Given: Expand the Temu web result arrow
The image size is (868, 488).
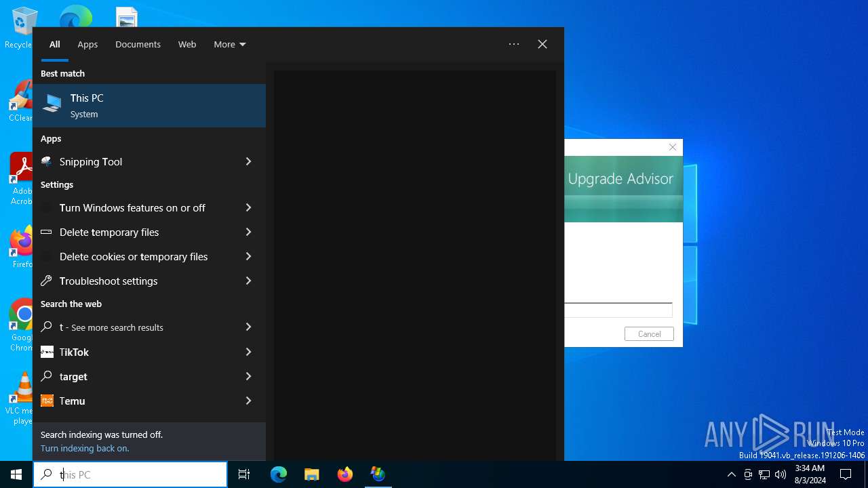Looking at the screenshot, I should point(248,401).
